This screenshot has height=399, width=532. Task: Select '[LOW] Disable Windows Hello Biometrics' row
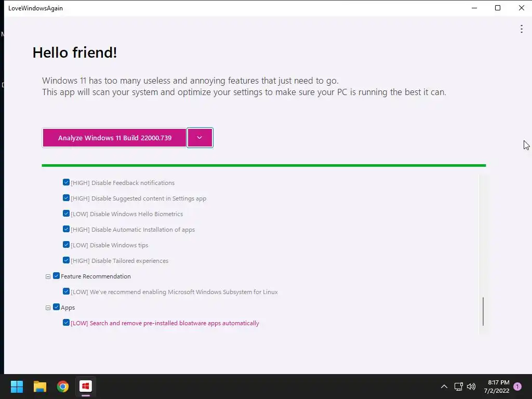pos(127,214)
